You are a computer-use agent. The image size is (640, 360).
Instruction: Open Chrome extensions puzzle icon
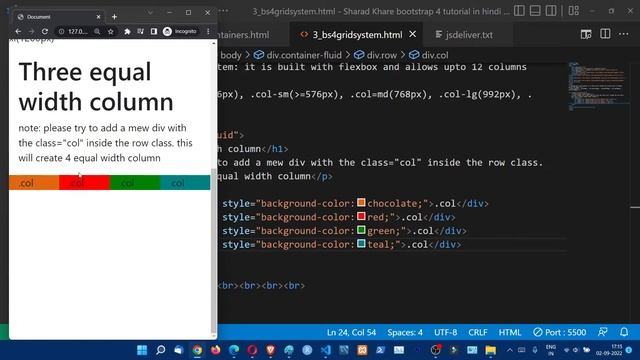127,31
